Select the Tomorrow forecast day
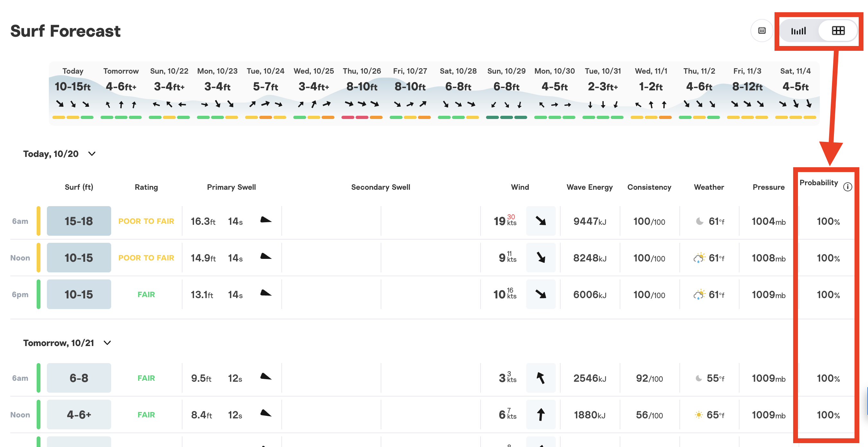The image size is (868, 447). click(x=121, y=94)
